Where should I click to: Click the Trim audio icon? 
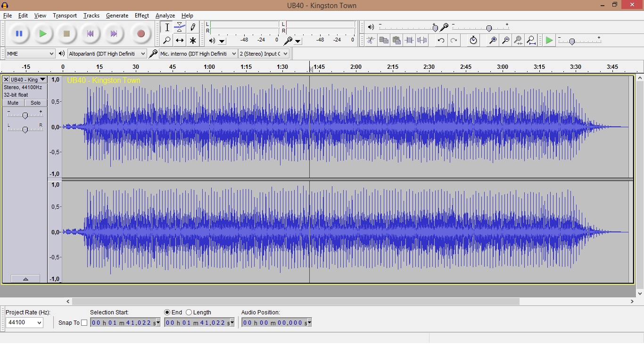coord(409,41)
